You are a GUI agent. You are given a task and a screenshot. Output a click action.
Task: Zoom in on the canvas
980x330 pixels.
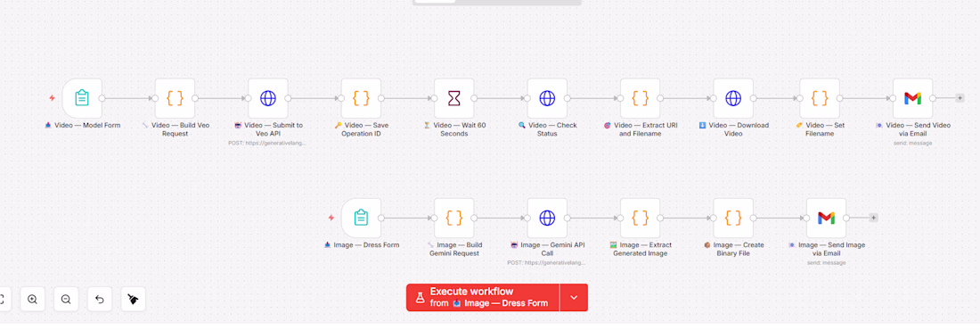point(32,300)
